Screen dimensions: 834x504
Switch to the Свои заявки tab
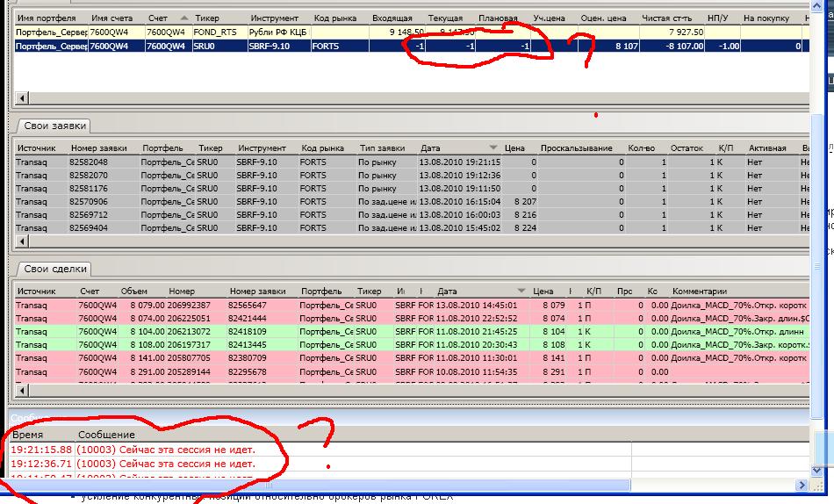click(x=49, y=126)
